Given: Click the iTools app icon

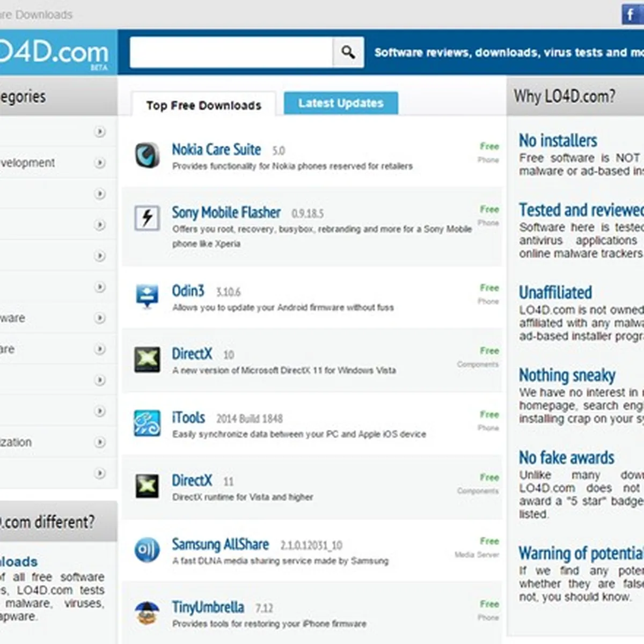Looking at the screenshot, I should tap(147, 423).
